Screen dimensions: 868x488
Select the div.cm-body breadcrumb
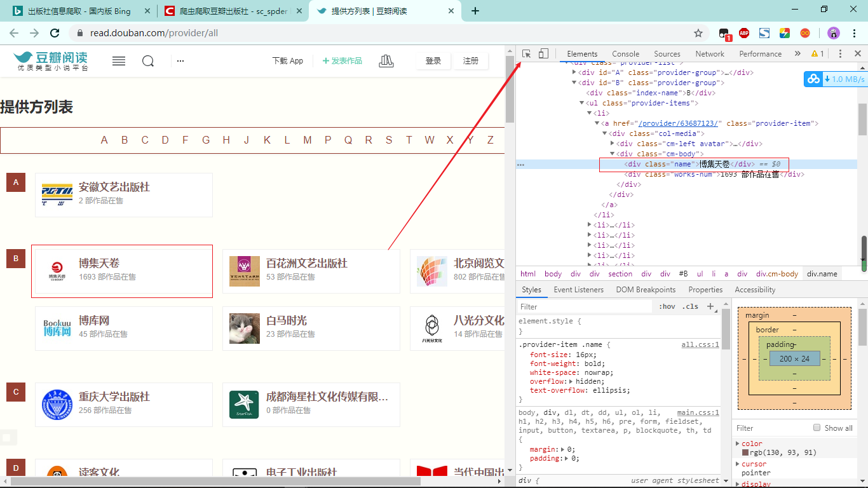pyautogui.click(x=776, y=274)
